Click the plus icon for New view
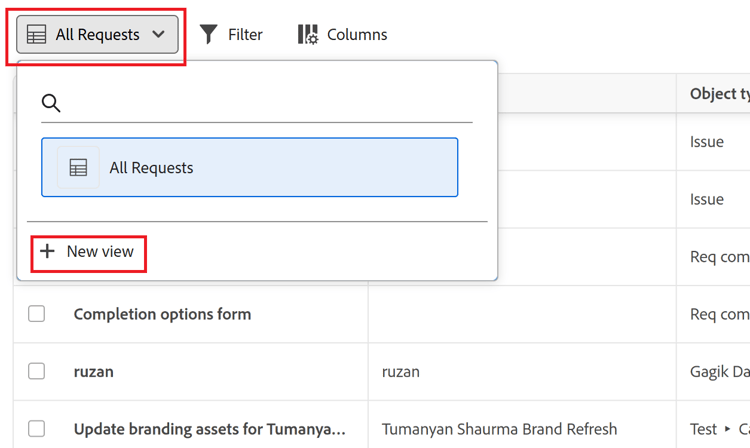Image resolution: width=750 pixels, height=448 pixels. click(x=47, y=252)
